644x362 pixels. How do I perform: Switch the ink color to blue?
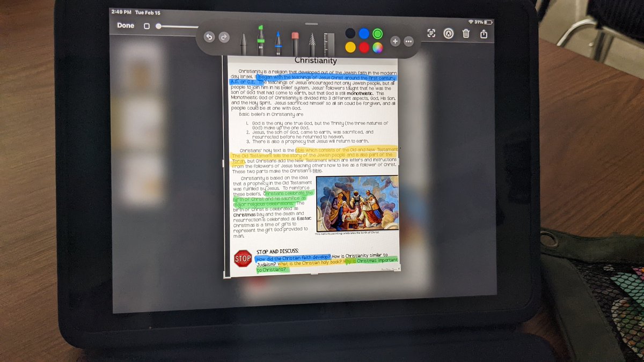coord(363,33)
